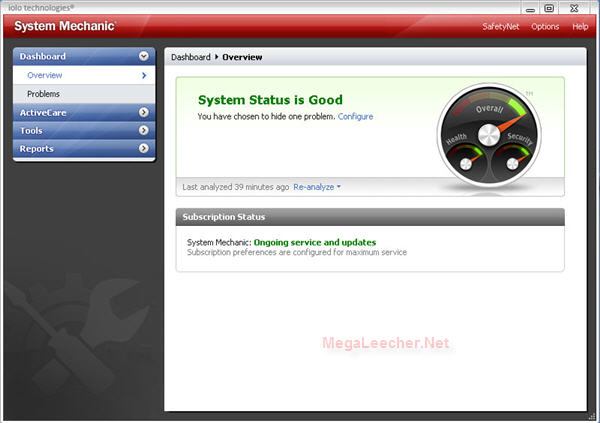Open the SafetyNet menu
The image size is (600, 423).
point(501,26)
